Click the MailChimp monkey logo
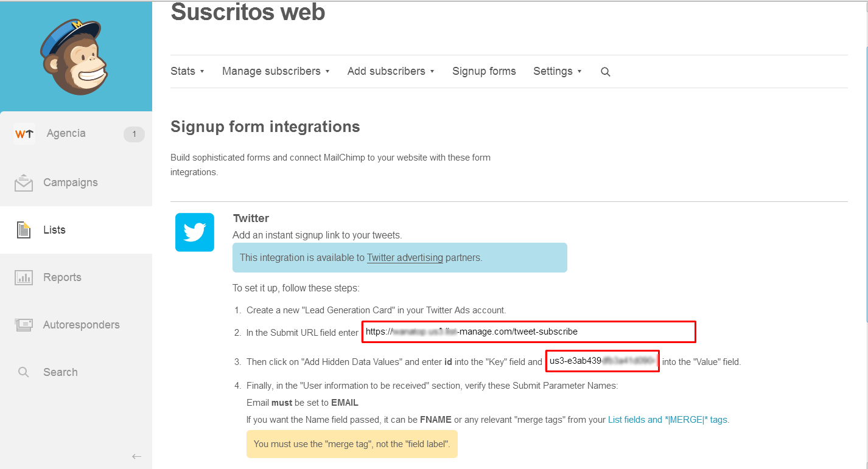 coord(74,57)
